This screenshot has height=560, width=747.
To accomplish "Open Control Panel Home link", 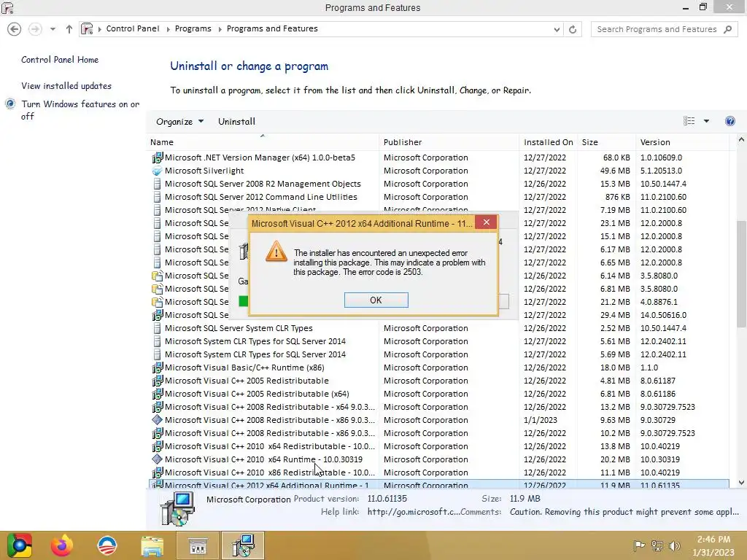I will [60, 60].
